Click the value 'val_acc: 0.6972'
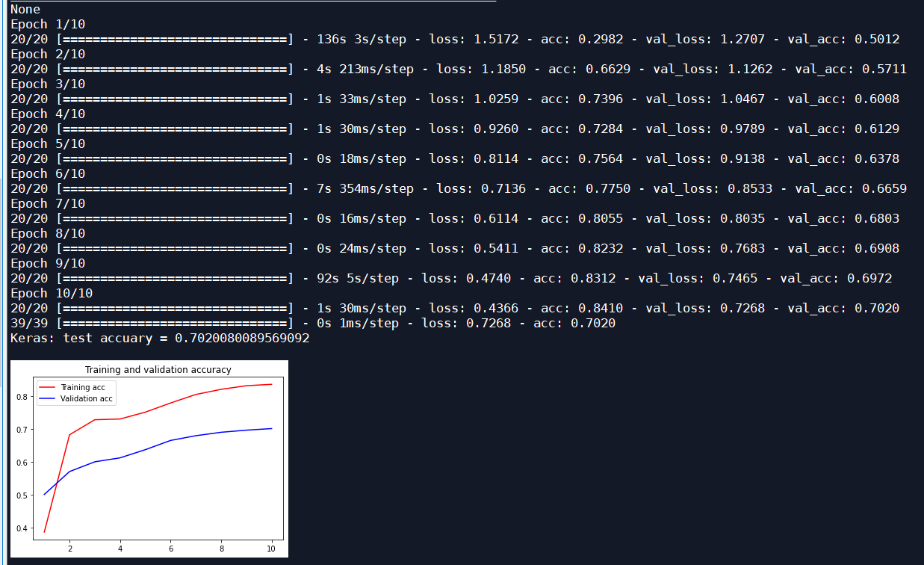Viewport: 924px width, 565px height. (x=836, y=278)
